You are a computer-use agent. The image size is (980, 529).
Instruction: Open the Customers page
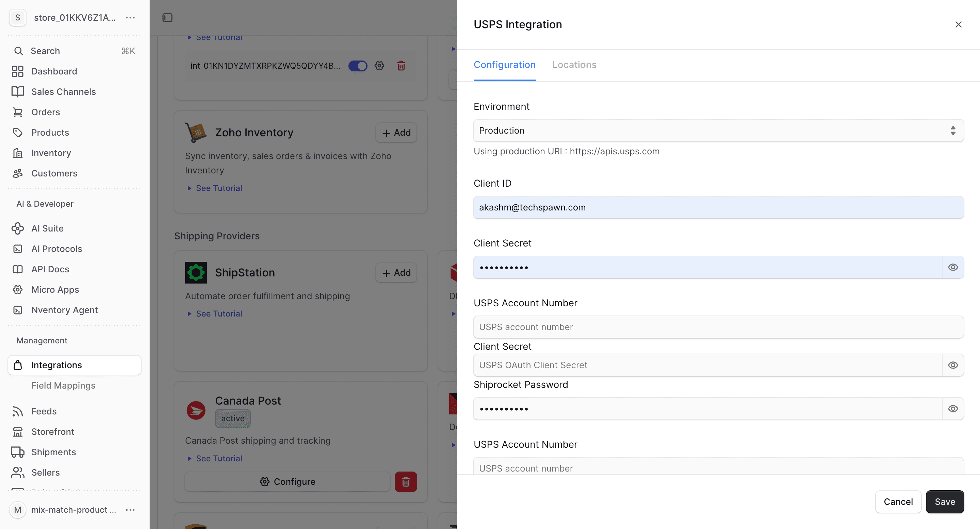75,173
